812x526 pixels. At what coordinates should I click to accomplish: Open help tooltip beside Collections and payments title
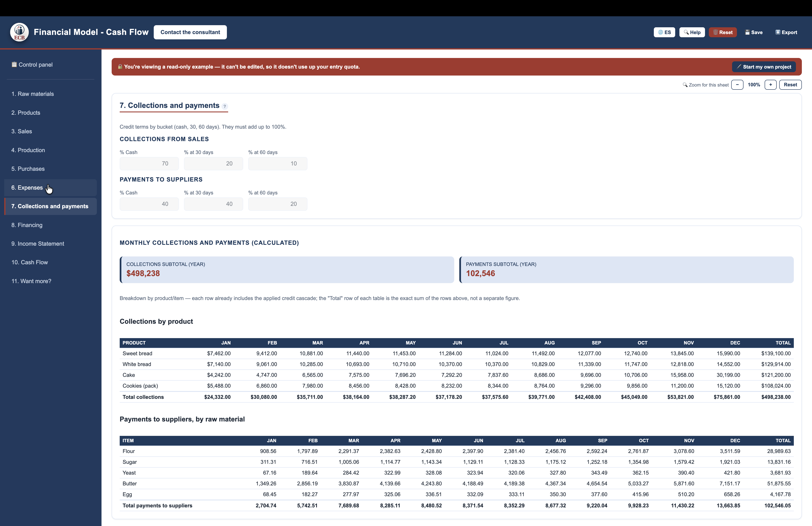225,106
